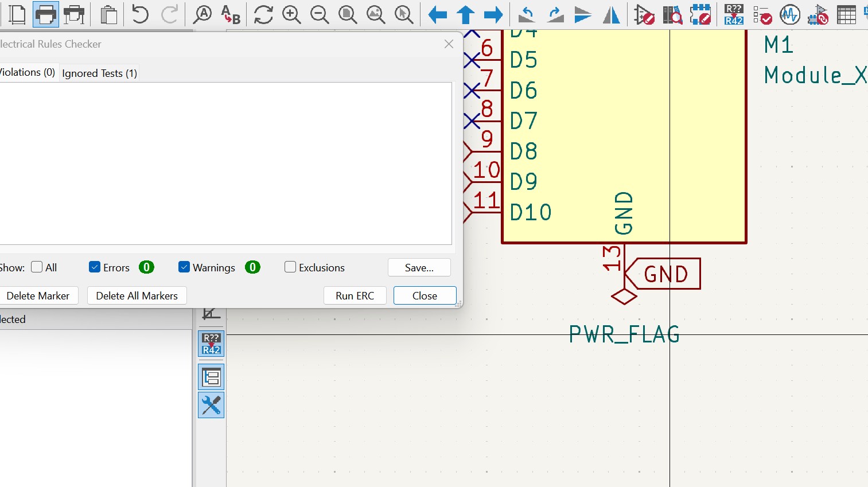Paste clipboard contents via toolbar

108,14
